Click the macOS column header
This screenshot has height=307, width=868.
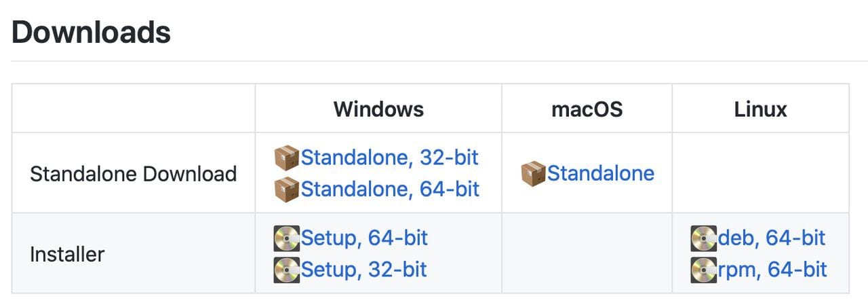tap(587, 109)
